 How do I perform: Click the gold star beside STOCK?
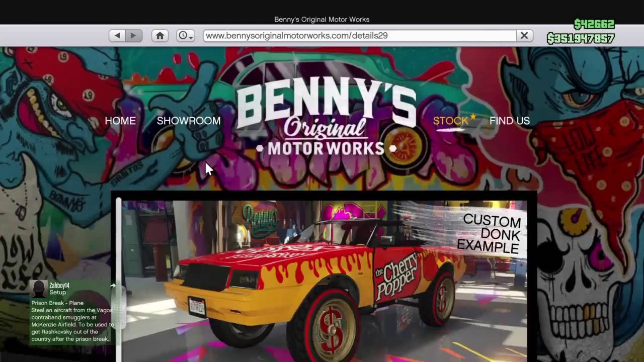click(x=473, y=117)
